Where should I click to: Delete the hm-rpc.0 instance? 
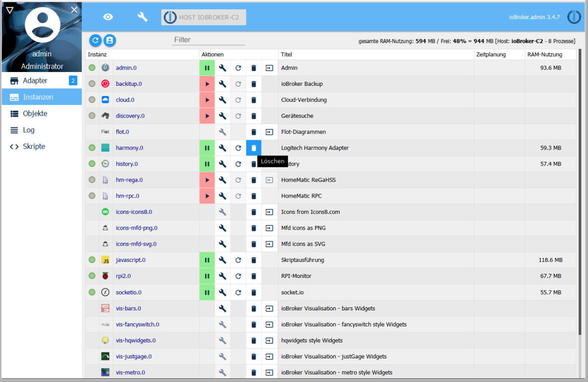click(254, 196)
